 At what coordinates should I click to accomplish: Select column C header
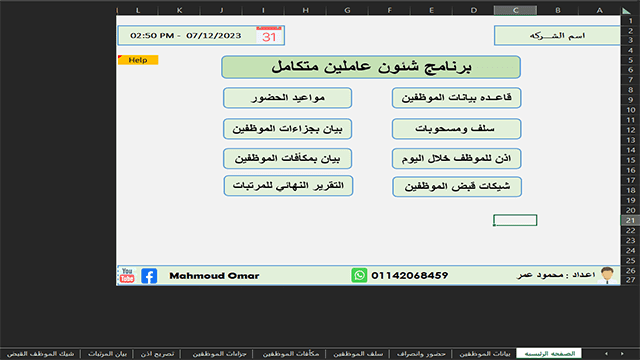[x=515, y=11]
